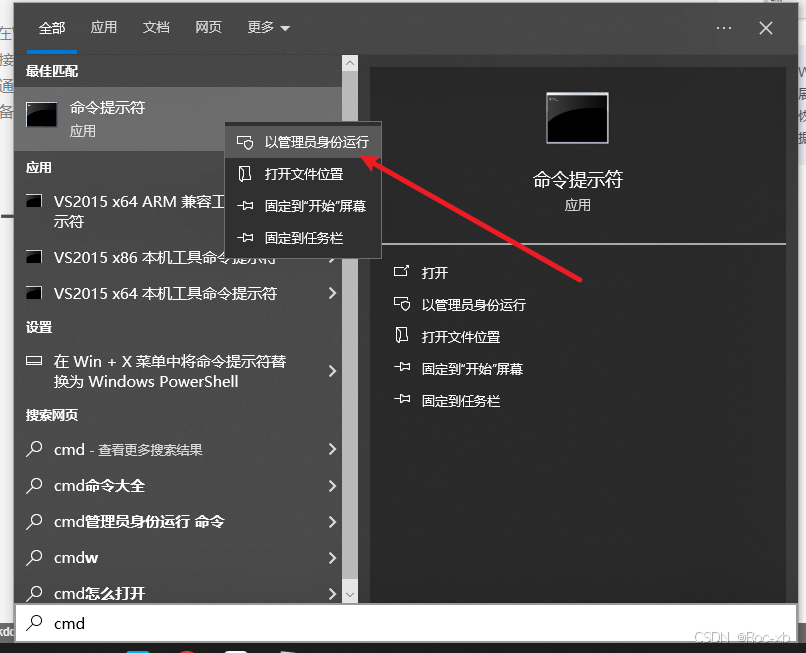This screenshot has width=806, height=653.
Task: Click the Command Prompt best-match icon
Action: click(42, 114)
